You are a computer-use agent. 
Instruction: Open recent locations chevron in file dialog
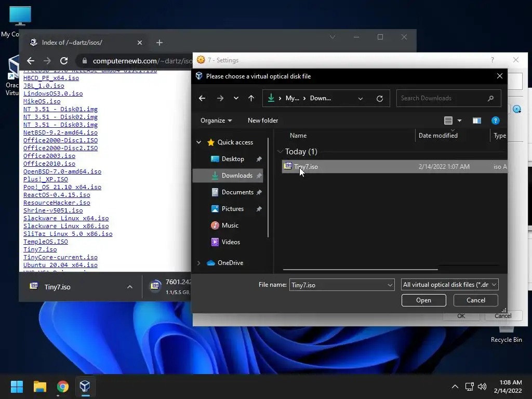(x=236, y=98)
